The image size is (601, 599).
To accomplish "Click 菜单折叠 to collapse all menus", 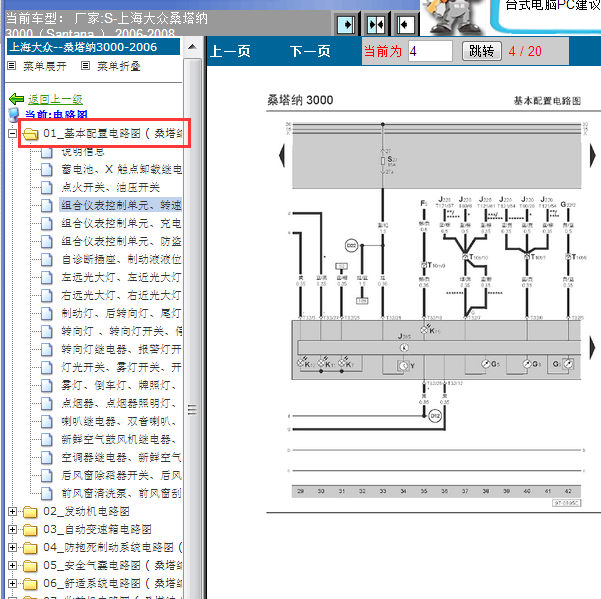I will coord(118,66).
